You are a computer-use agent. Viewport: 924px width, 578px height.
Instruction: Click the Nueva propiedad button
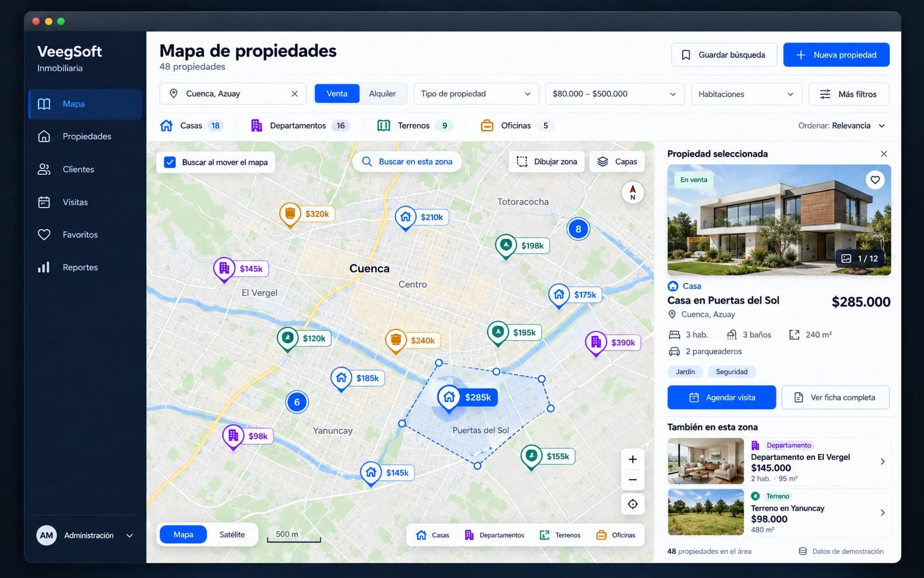(x=836, y=55)
